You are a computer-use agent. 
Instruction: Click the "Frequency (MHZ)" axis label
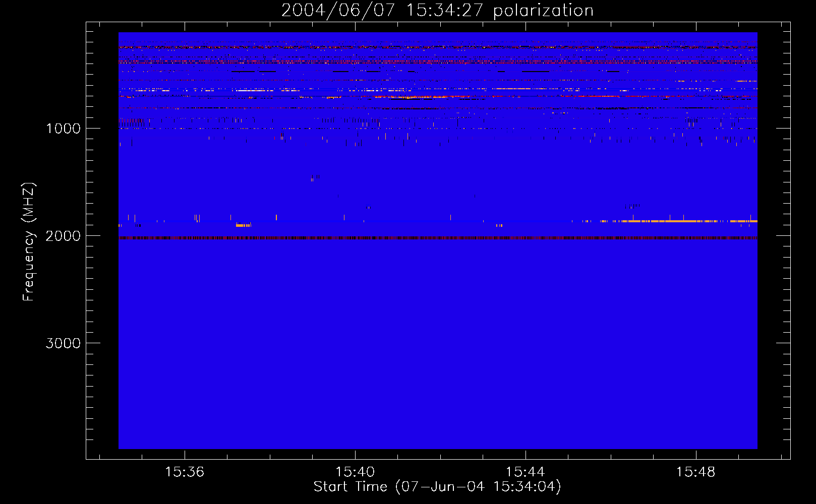coord(29,242)
